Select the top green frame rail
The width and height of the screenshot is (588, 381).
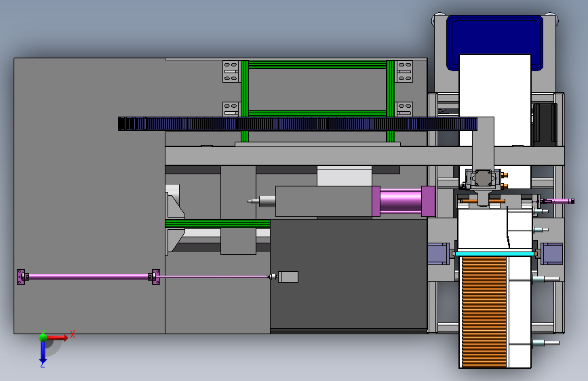pos(317,64)
